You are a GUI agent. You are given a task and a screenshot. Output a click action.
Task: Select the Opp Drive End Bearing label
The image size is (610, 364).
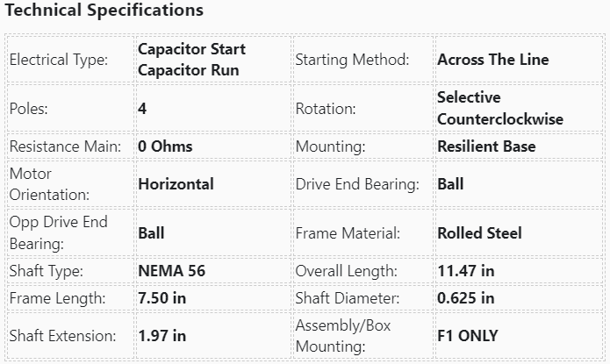58,232
